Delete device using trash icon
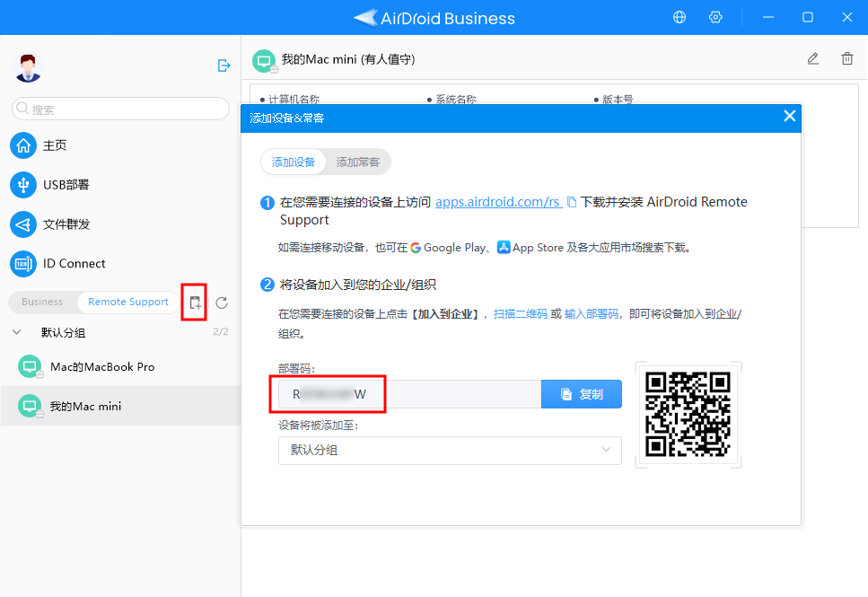The height and width of the screenshot is (597, 868). [847, 58]
